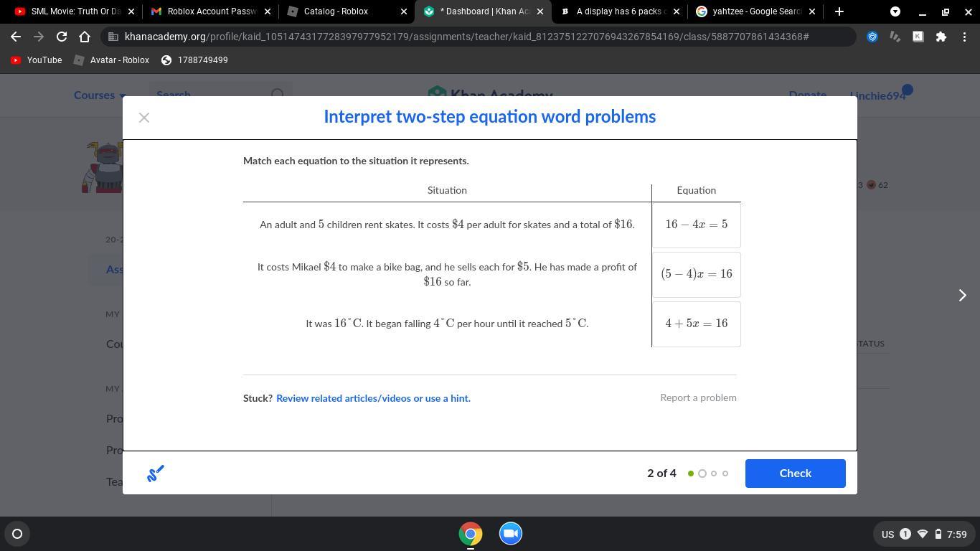Click the Check answer button
This screenshot has height=551, width=980.
tap(795, 474)
